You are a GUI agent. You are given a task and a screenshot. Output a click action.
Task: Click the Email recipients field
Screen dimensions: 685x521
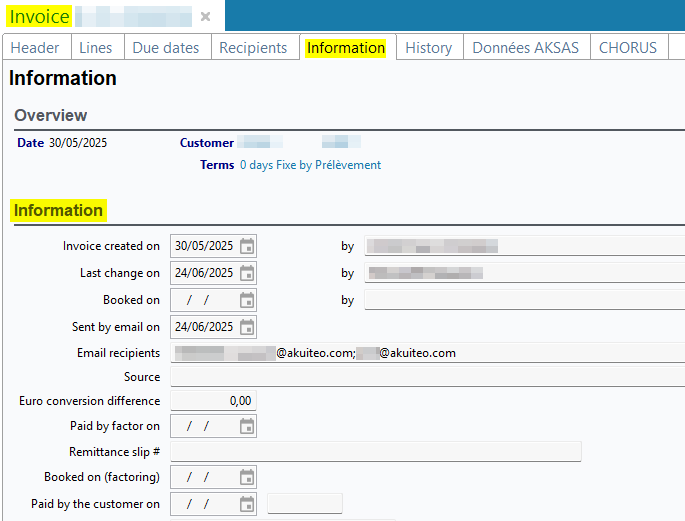(x=427, y=353)
